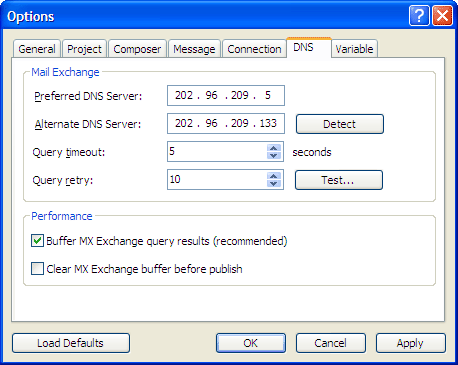Image resolution: width=458 pixels, height=365 pixels.
Task: Focus the Query timeout value field
Action: click(217, 152)
